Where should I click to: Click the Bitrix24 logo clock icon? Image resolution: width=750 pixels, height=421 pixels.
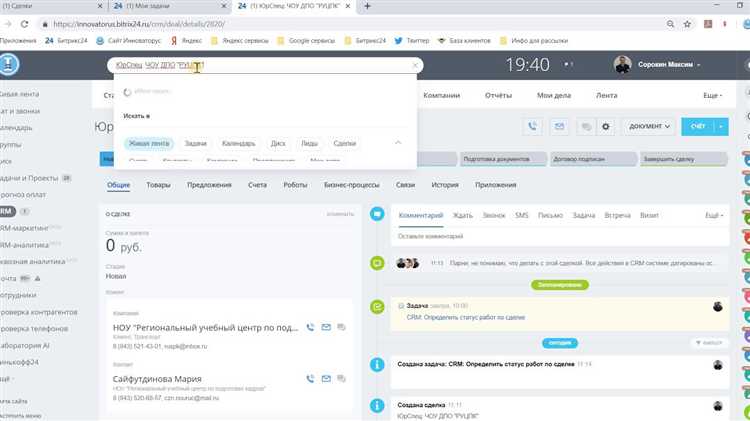(x=9, y=64)
